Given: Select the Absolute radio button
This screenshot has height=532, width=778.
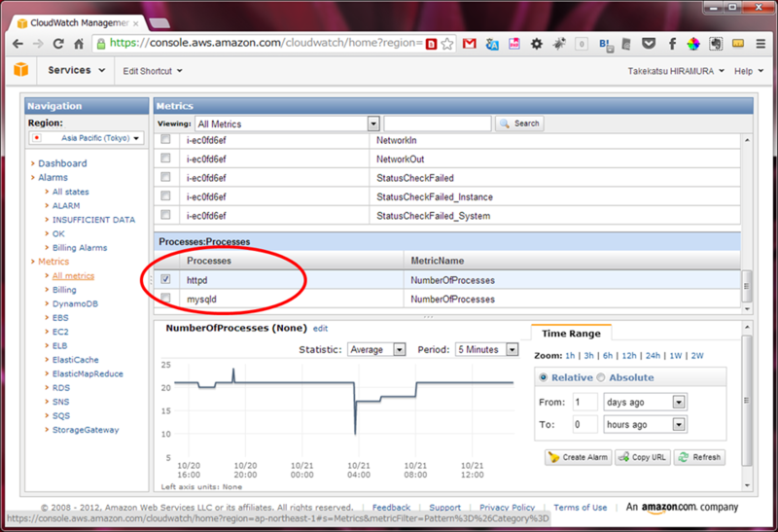Looking at the screenshot, I should pyautogui.click(x=601, y=377).
